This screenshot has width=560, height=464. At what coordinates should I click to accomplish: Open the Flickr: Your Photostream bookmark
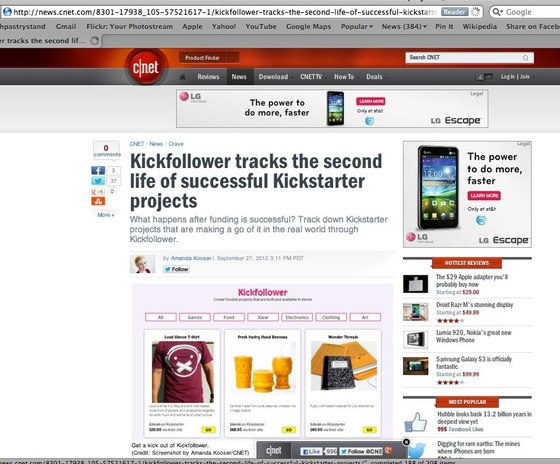[130, 26]
